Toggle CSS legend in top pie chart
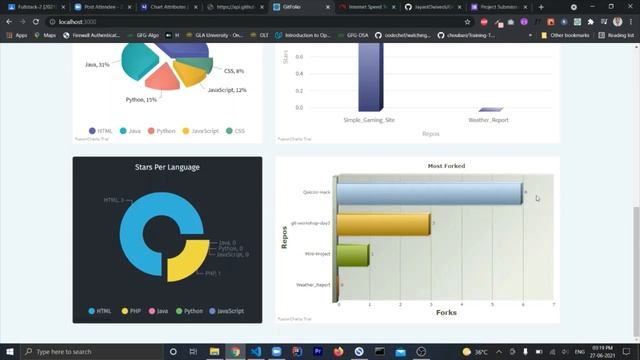This screenshot has height=360, width=640. [236, 131]
